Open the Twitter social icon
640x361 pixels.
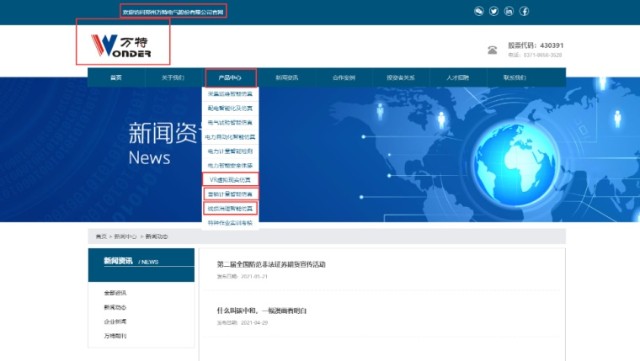(x=494, y=11)
